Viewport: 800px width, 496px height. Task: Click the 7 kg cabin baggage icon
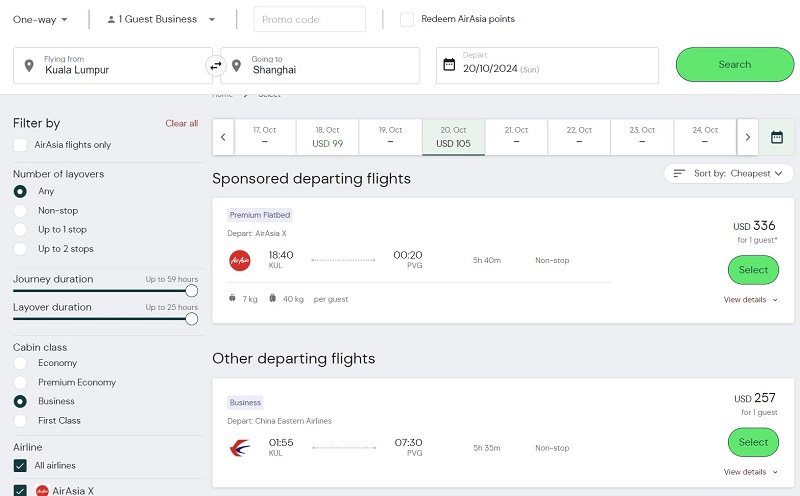pos(232,298)
